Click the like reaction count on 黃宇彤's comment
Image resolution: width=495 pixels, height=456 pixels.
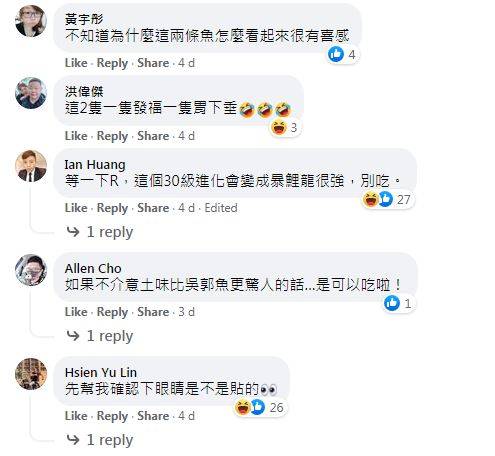pyautogui.click(x=342, y=54)
